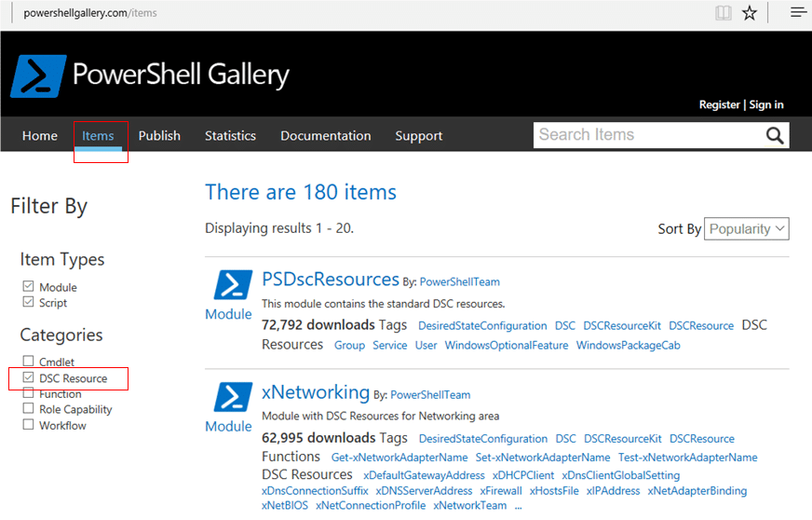Uncheck the Script item type
The width and height of the screenshot is (812, 520).
(x=29, y=302)
